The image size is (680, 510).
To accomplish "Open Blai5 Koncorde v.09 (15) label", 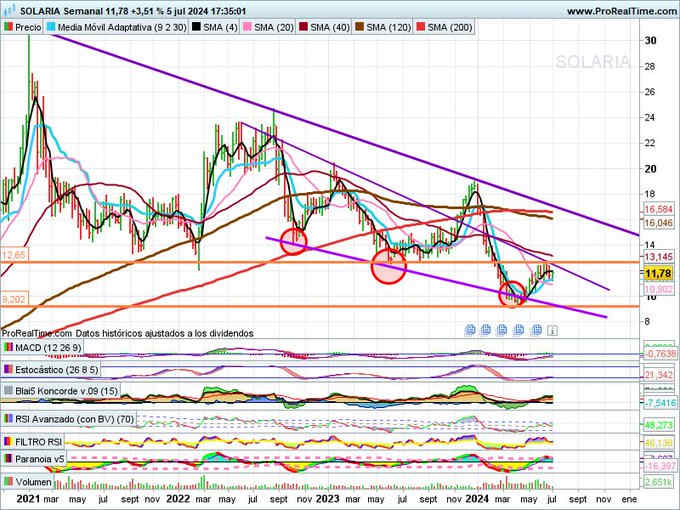I will click(x=66, y=390).
